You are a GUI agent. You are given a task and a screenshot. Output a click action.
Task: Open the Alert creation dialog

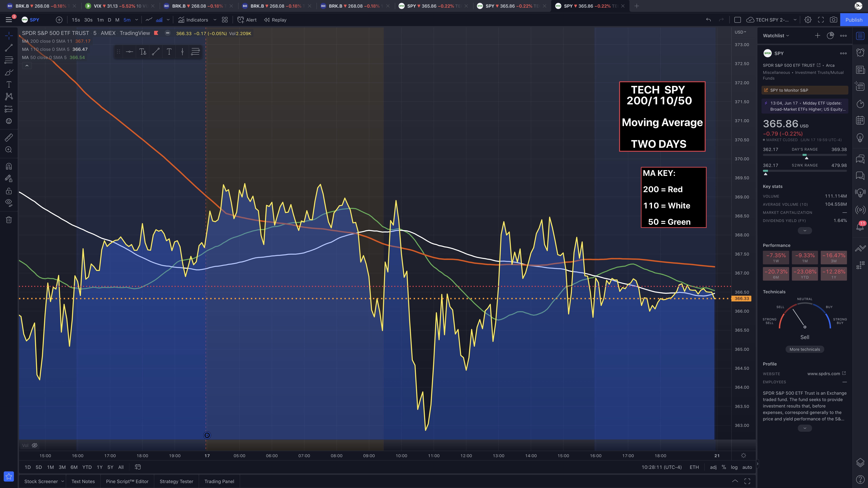pos(247,20)
